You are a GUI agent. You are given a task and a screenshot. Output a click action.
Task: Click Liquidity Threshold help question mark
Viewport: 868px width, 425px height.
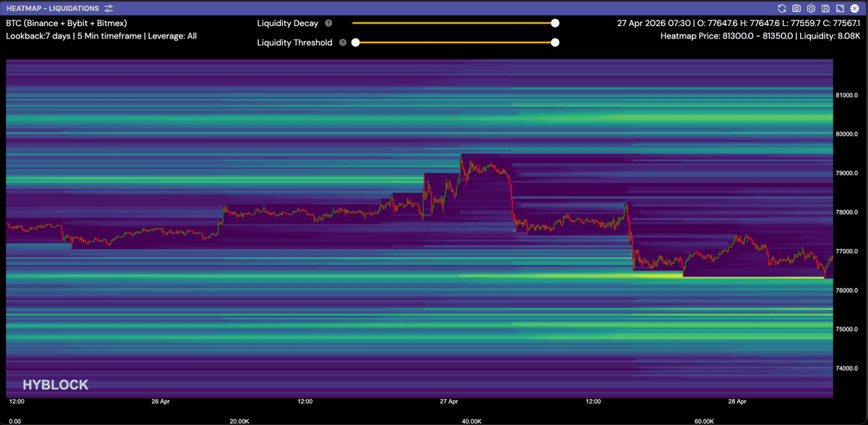342,43
